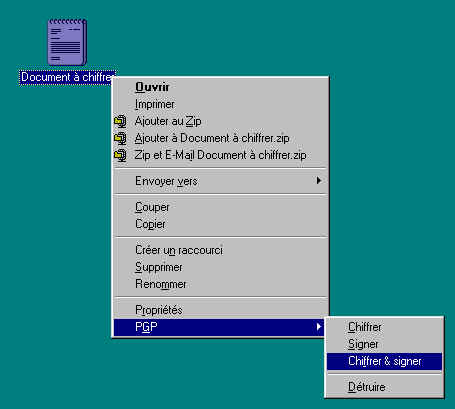
Task: Choose Copier from the context menu
Action: pyautogui.click(x=220, y=224)
